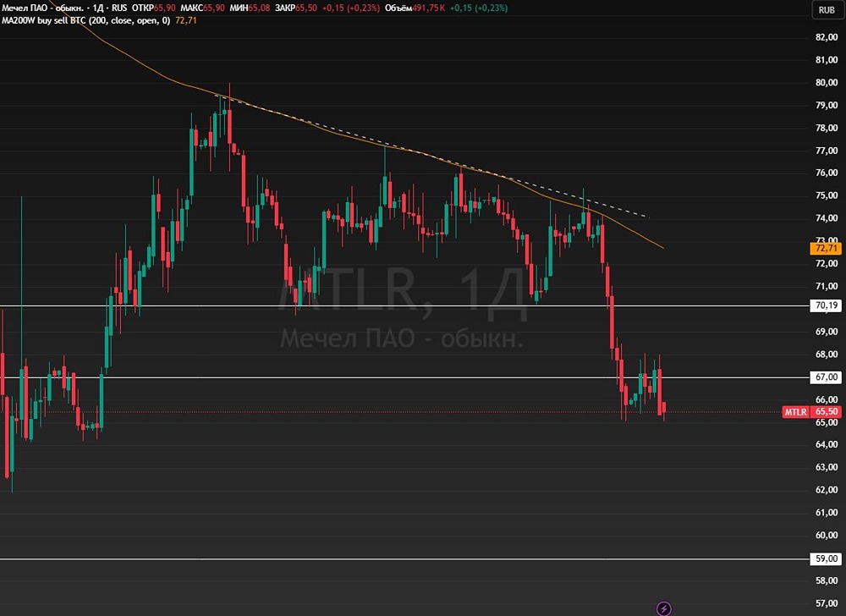Click the ОТКР 65,90 open value

154,8
